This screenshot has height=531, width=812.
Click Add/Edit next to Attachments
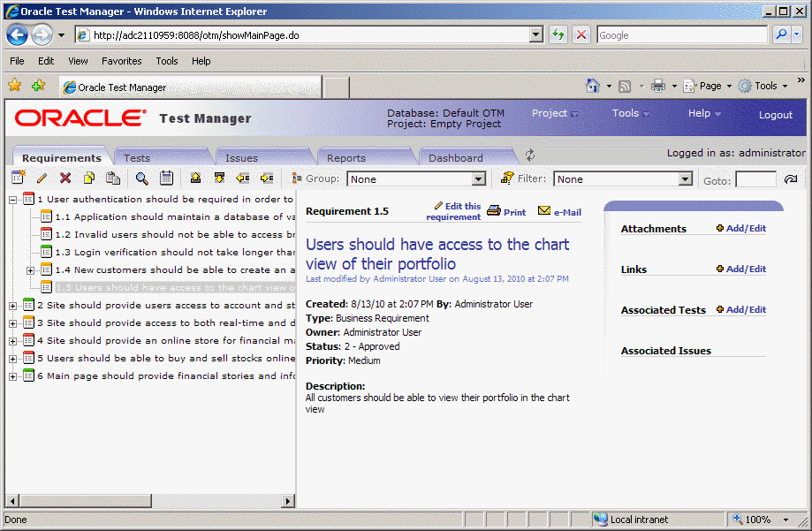click(x=741, y=228)
